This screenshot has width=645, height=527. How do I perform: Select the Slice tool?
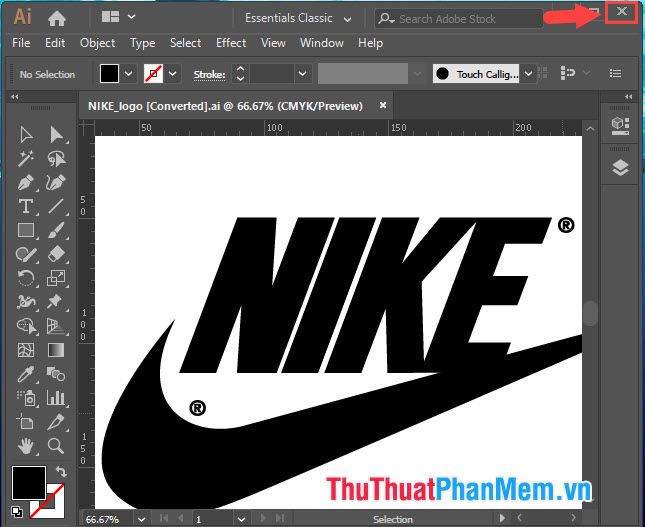click(56, 422)
